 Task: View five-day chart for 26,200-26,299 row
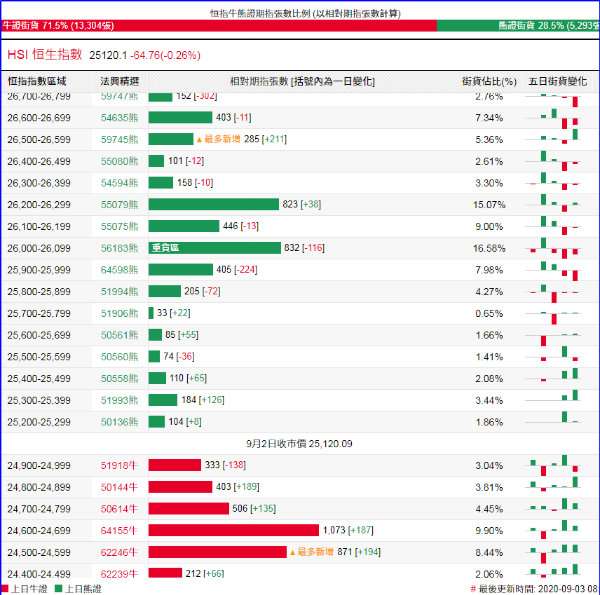553,205
